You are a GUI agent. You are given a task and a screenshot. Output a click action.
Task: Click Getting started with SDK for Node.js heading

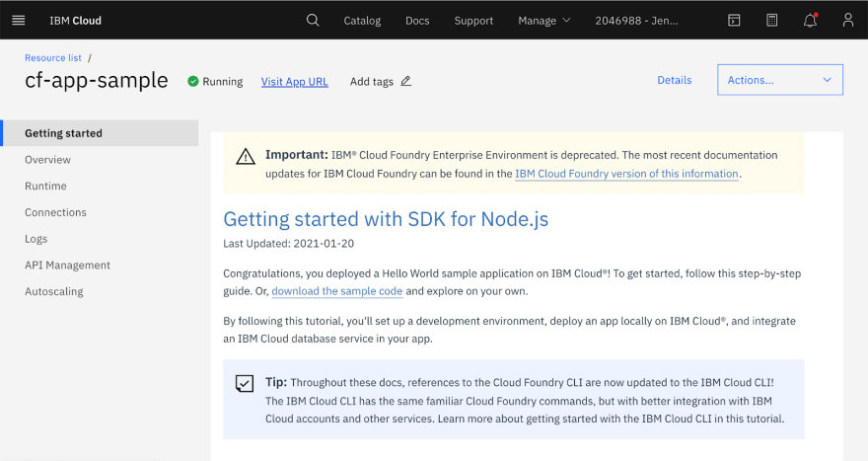[x=386, y=219]
